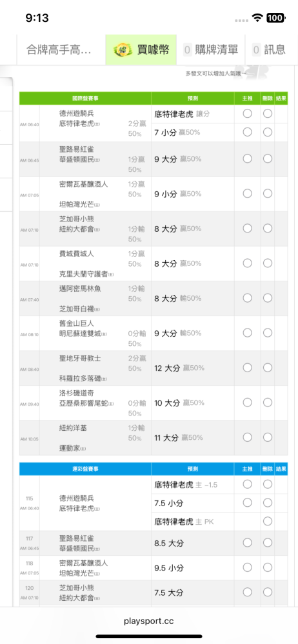This screenshot has height=644, width=298.
Task: Select 刪除 for 8.5 大分 row
Action: pos(268,542)
